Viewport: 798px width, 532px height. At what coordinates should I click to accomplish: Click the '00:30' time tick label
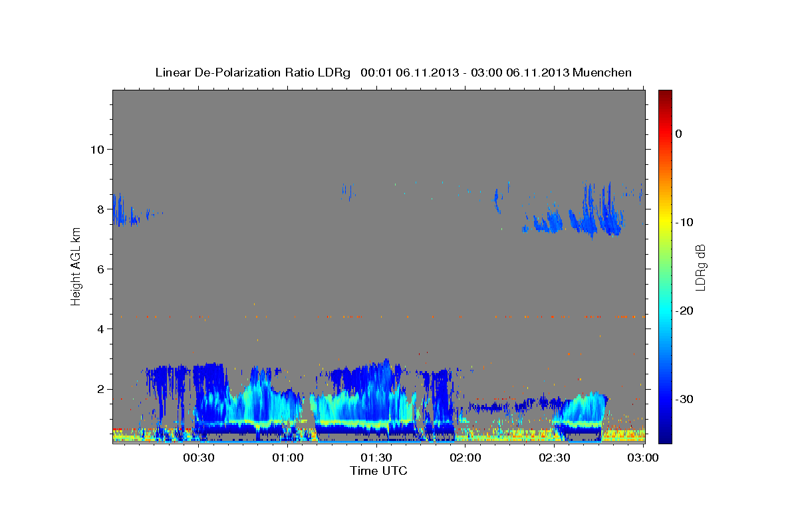pos(198,458)
